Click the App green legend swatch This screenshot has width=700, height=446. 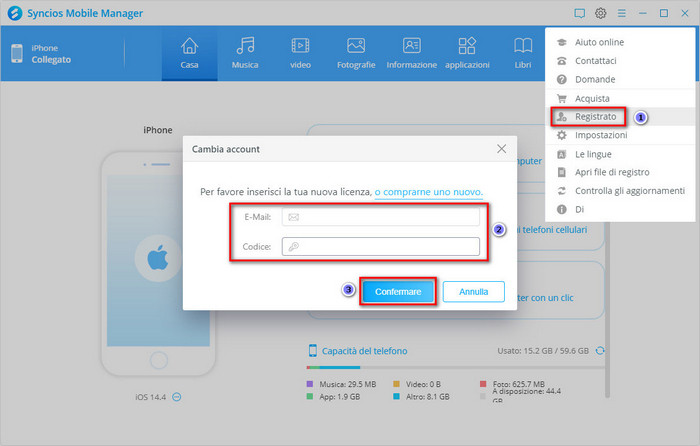tap(310, 396)
